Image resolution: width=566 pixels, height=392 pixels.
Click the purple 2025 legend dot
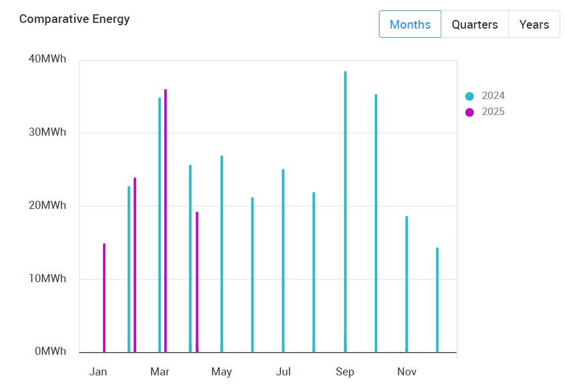tap(470, 112)
